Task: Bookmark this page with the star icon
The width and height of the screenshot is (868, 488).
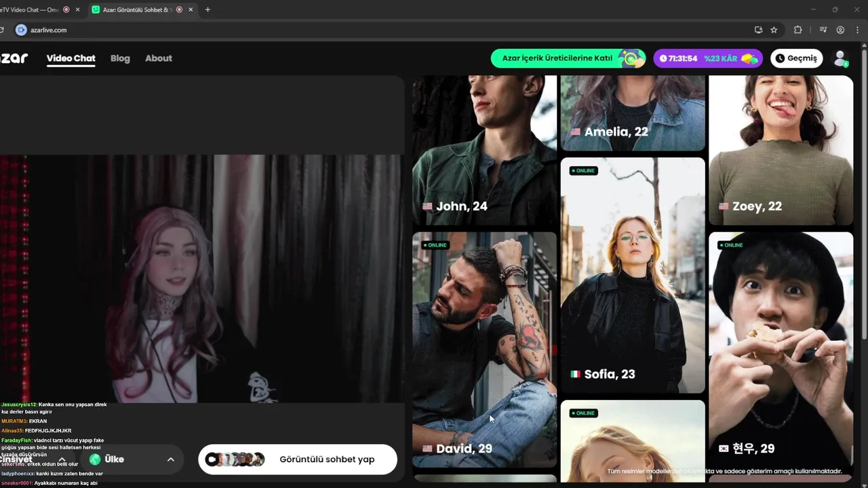Action: coord(774,30)
